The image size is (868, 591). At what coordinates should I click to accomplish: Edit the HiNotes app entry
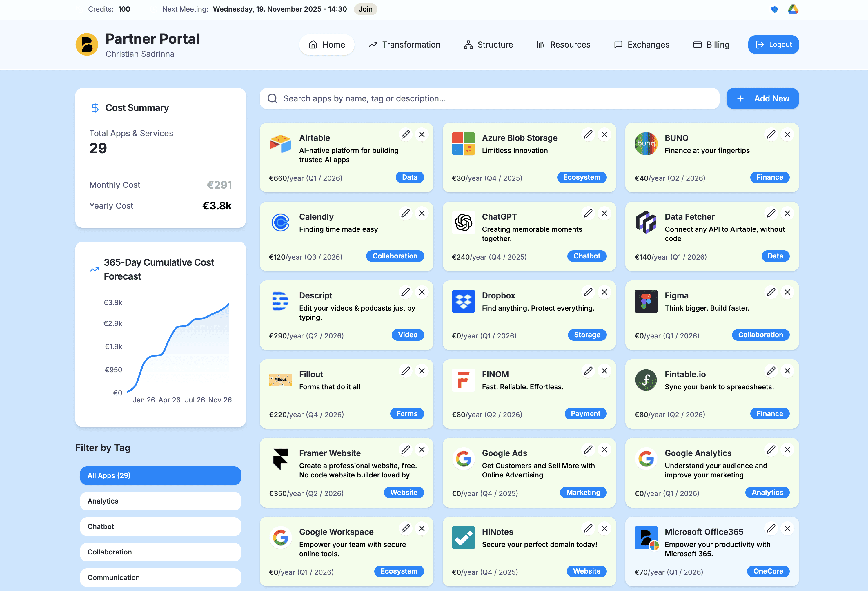coord(588,528)
